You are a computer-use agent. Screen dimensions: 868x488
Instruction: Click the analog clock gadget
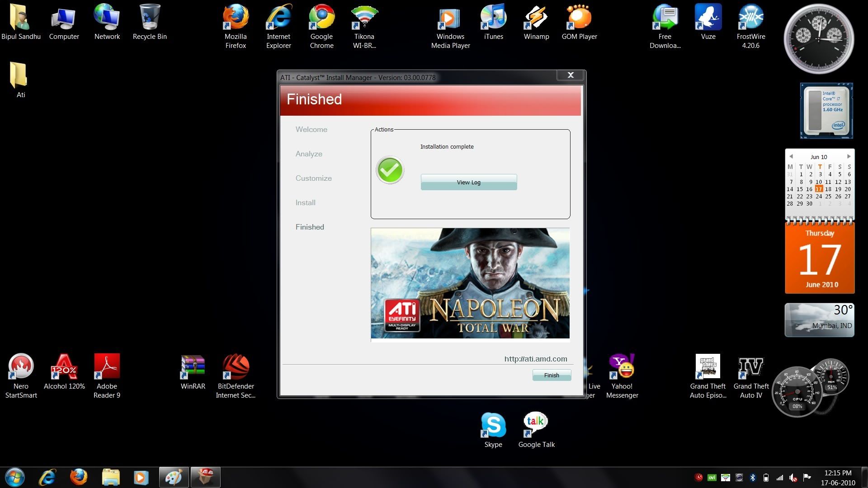coord(819,39)
